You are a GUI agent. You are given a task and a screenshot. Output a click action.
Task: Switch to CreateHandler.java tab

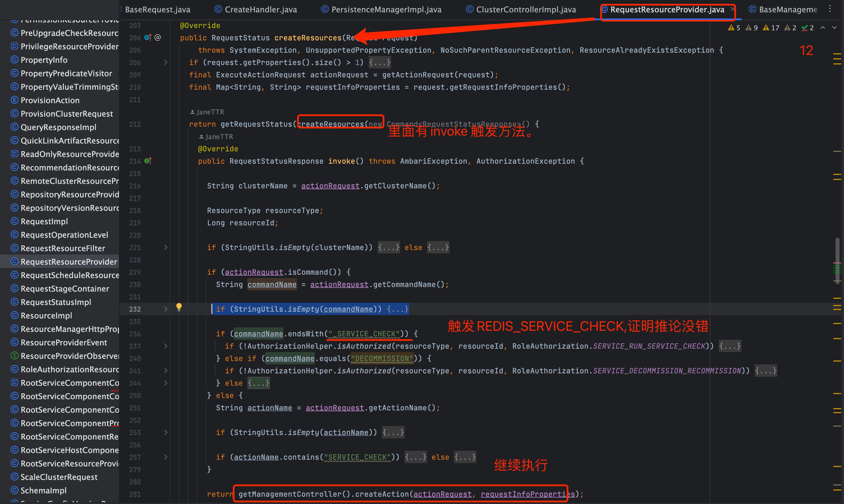(260, 10)
